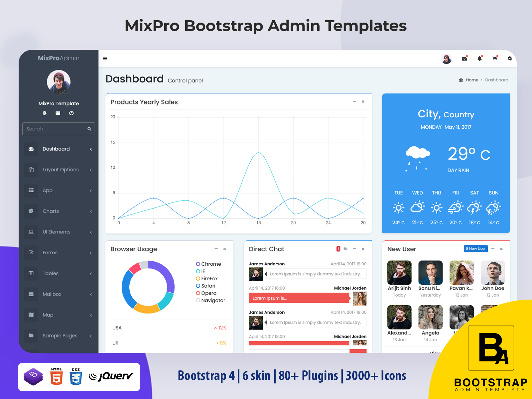Click the Layout Options icon in sidebar
Viewport: 532px width, 399px height.
pyautogui.click(x=31, y=170)
